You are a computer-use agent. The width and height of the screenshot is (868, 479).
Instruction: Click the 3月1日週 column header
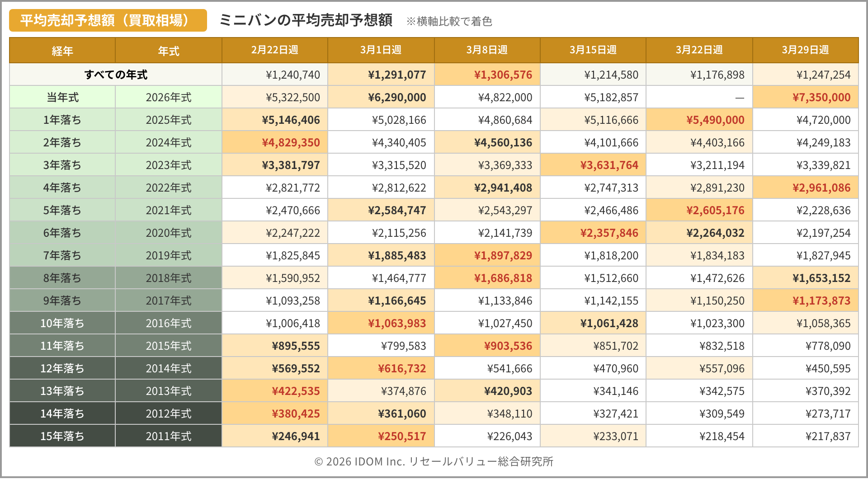point(381,50)
